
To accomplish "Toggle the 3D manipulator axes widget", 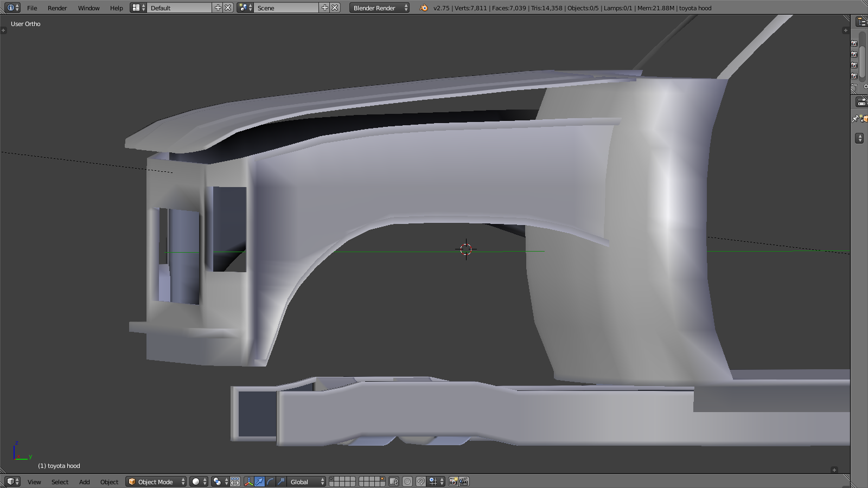I will (248, 481).
